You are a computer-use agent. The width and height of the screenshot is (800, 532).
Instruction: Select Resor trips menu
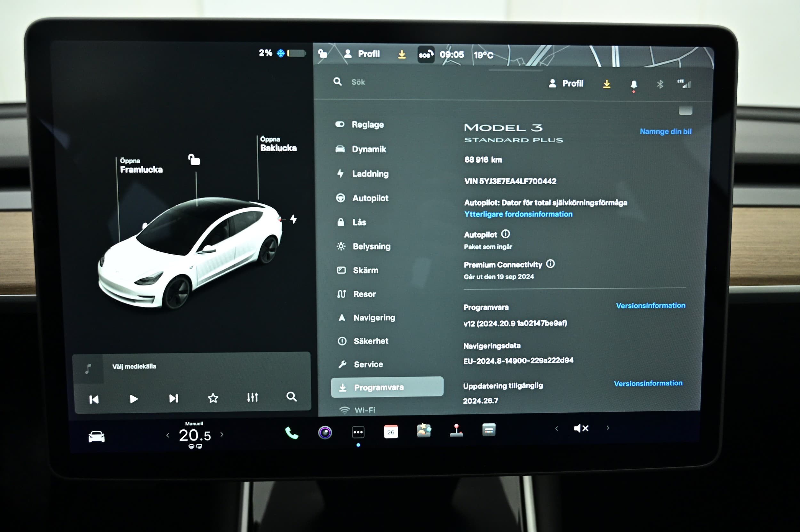[x=356, y=294]
